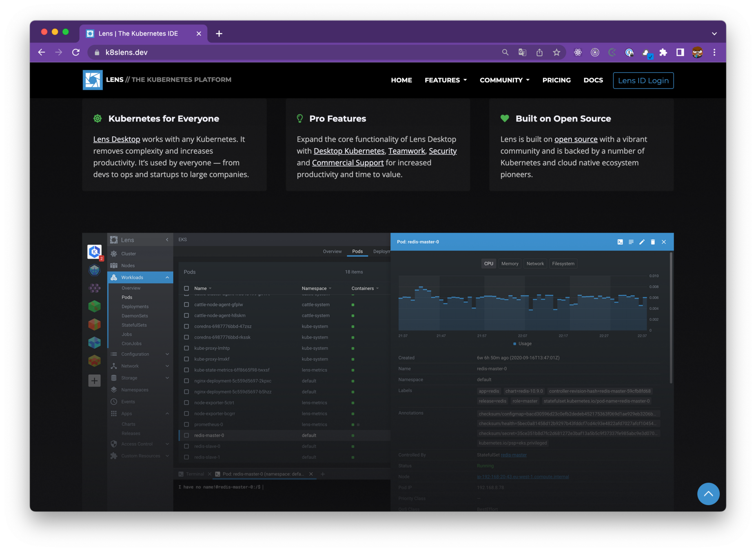Viewport: 756px width, 551px height.
Task: Click the zoom magnifier icon in address bar
Action: pos(505,52)
